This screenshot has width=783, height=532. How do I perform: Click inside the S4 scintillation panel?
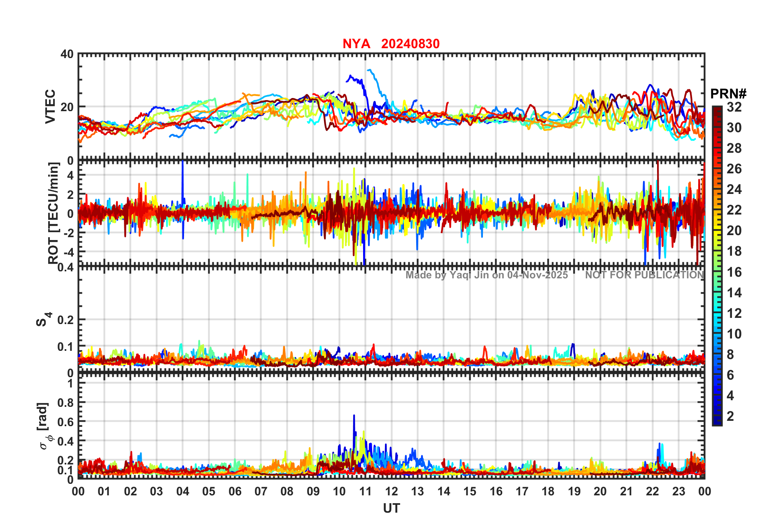pos(391,320)
